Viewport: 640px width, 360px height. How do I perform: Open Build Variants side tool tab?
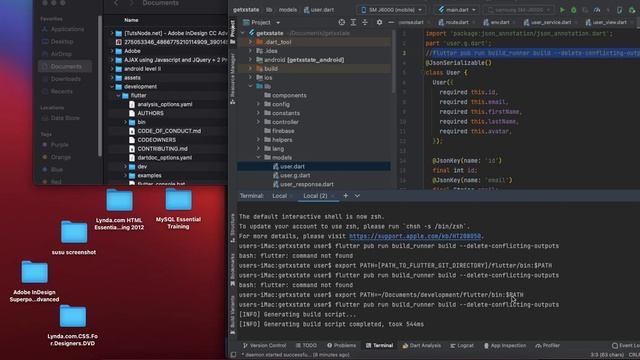233,314
